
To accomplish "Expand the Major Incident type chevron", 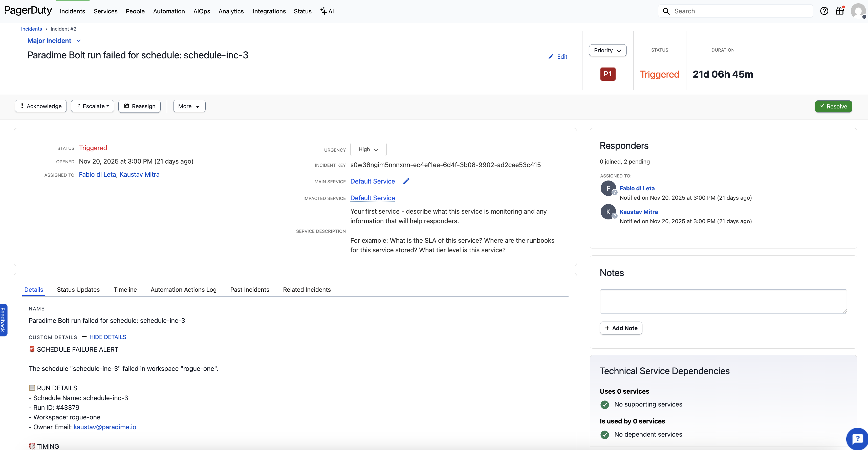I will 78,41.
